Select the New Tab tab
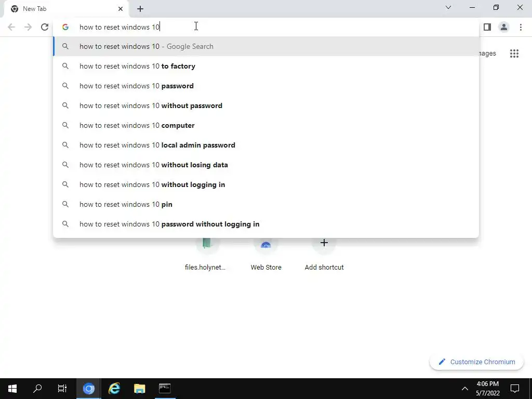This screenshot has width=532, height=399. (x=66, y=9)
